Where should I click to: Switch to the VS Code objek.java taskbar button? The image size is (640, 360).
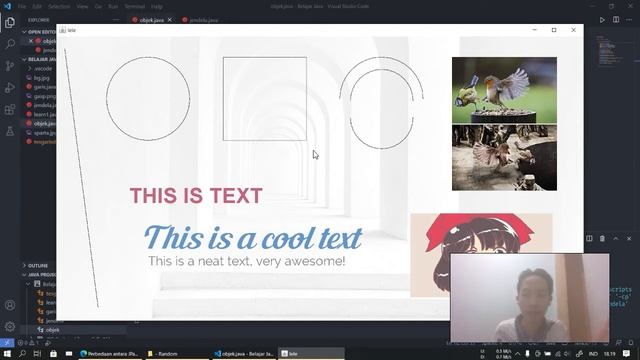(244, 353)
